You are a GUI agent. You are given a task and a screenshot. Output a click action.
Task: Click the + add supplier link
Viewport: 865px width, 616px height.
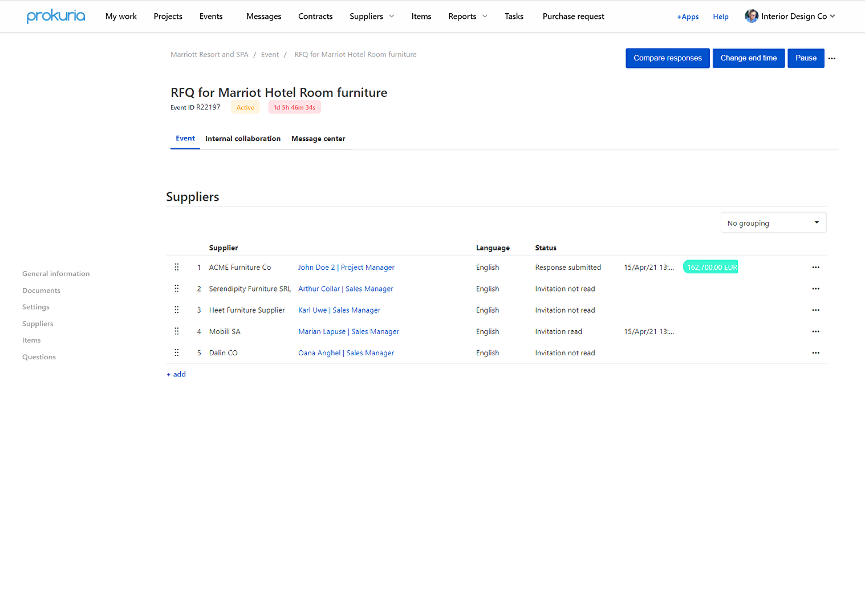coord(176,374)
